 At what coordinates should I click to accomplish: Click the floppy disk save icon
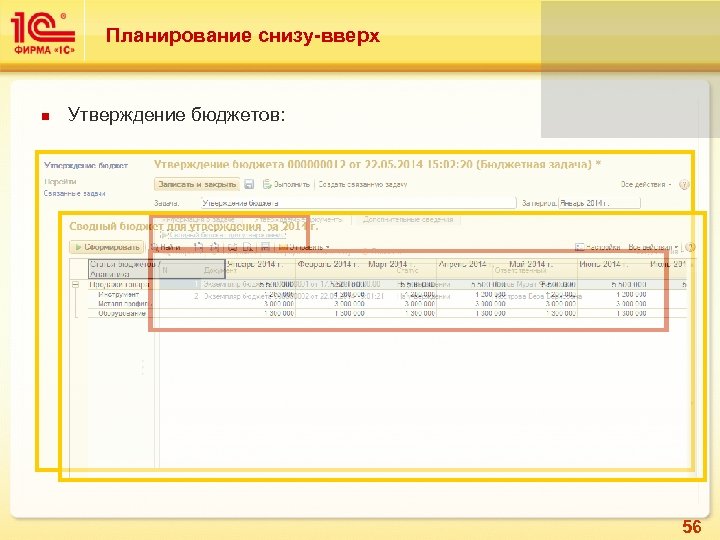coord(249,185)
